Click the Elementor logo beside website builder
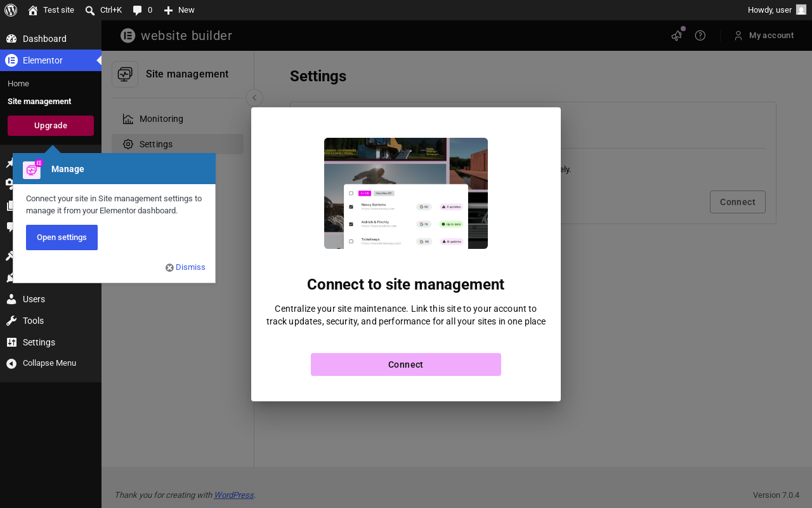Screen dimensions: 812x508 pyautogui.click(x=128, y=36)
